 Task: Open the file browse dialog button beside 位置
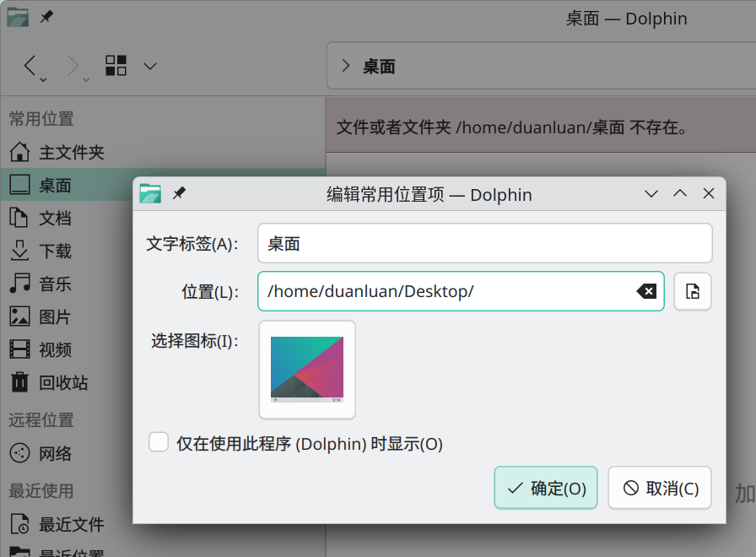[x=693, y=291]
